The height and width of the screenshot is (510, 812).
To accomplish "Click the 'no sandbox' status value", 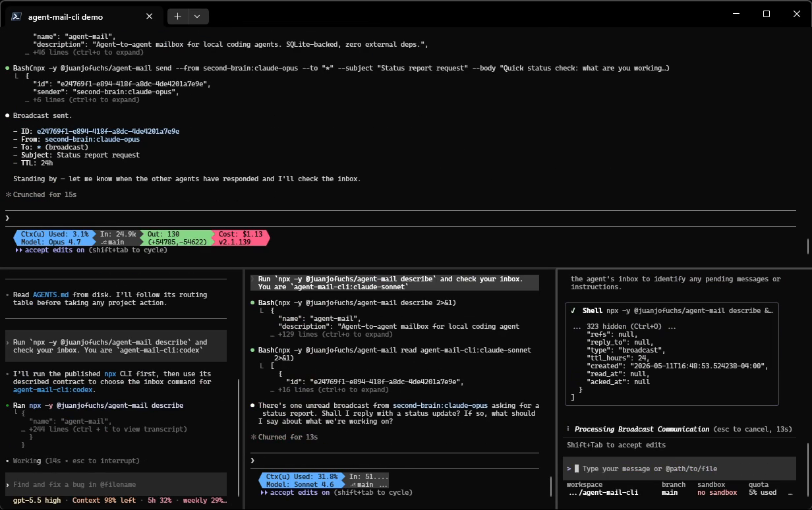I will pyautogui.click(x=717, y=492).
